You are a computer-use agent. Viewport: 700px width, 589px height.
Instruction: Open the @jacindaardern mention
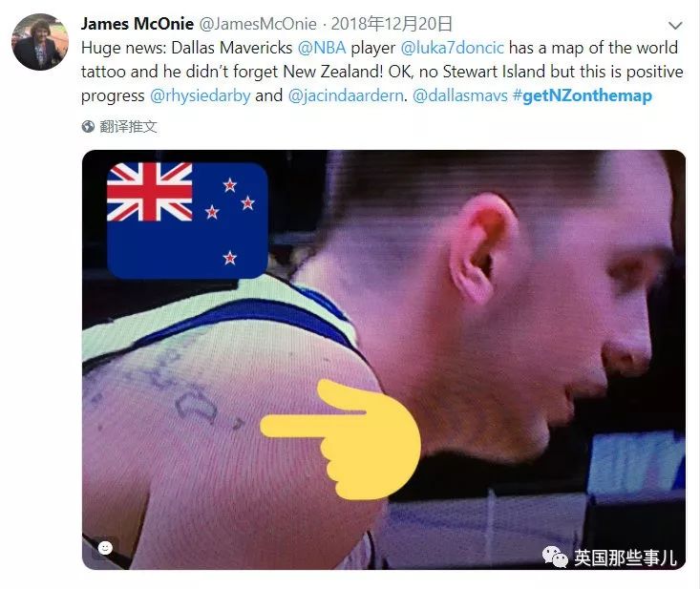tap(346, 95)
